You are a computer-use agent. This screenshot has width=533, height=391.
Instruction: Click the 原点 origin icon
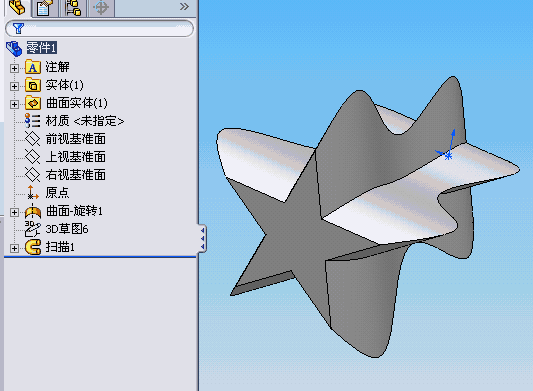tap(33, 192)
